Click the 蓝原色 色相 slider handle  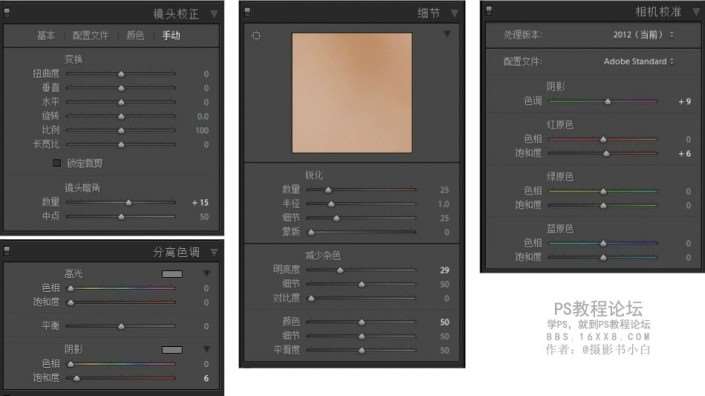click(x=603, y=243)
